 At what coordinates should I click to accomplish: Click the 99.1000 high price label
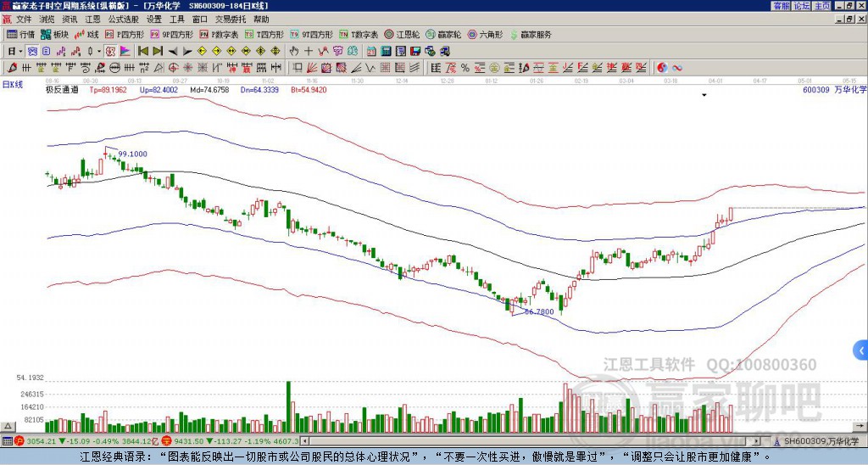tap(133, 154)
